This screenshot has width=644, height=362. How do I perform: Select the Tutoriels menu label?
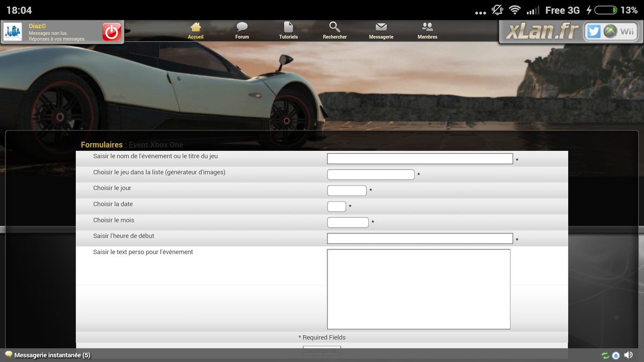288,37
